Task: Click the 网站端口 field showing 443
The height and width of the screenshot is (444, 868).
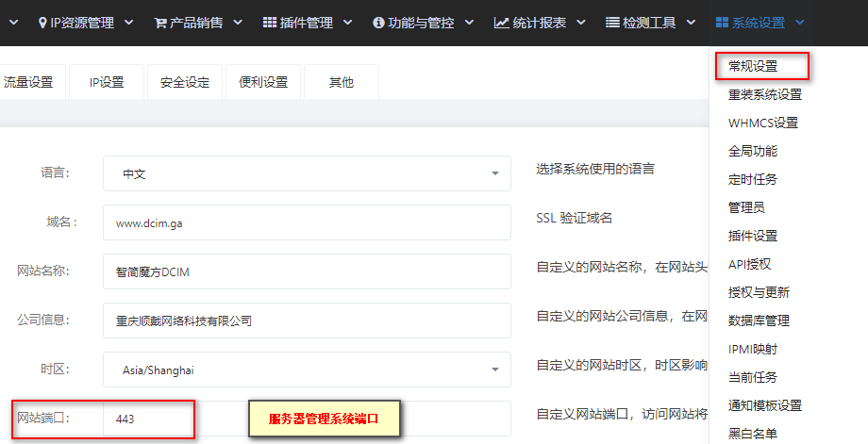Action: [x=307, y=419]
